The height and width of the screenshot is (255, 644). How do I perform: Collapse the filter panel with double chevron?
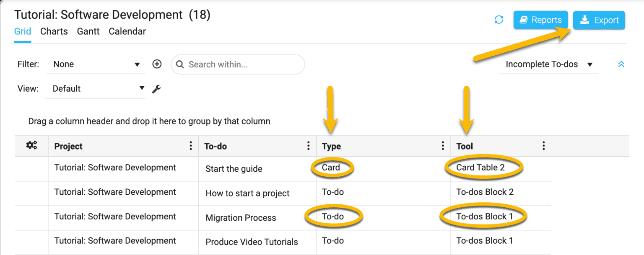621,64
